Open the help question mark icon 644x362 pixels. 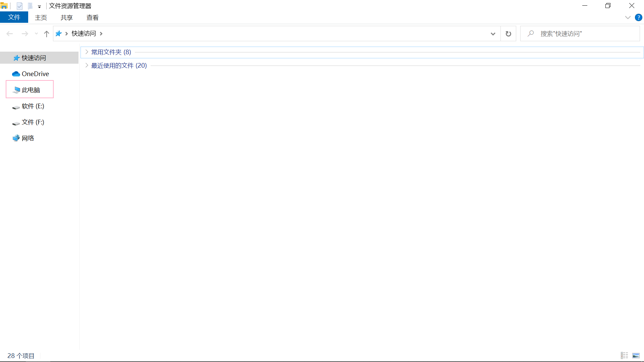[x=638, y=17]
